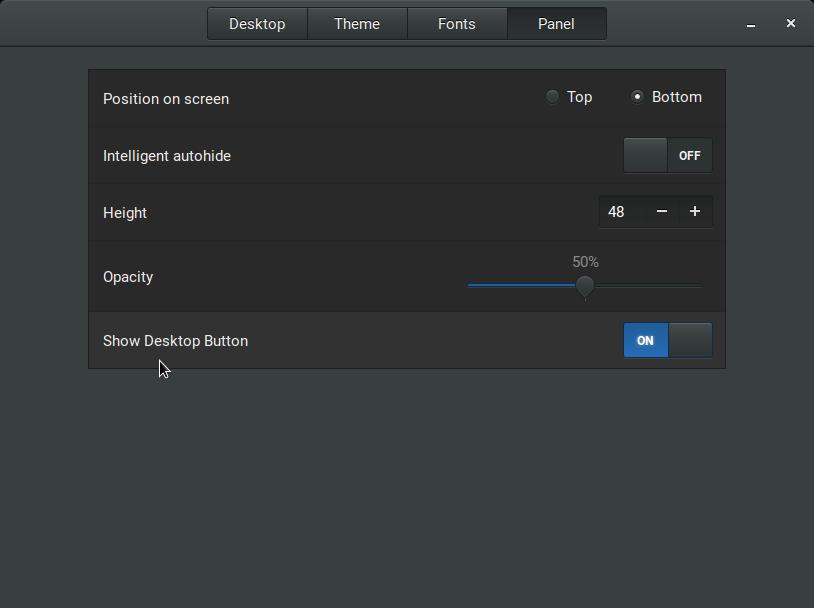Click the Opacity slider handle
The width and height of the screenshot is (814, 608).
[585, 286]
